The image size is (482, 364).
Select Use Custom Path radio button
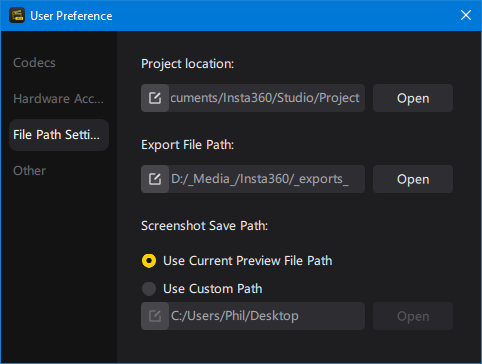tap(149, 289)
